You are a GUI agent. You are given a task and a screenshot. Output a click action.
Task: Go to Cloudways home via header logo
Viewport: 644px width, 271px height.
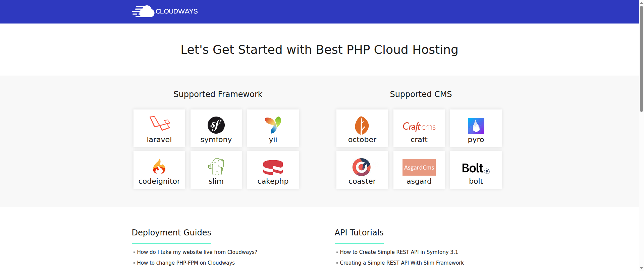(165, 11)
